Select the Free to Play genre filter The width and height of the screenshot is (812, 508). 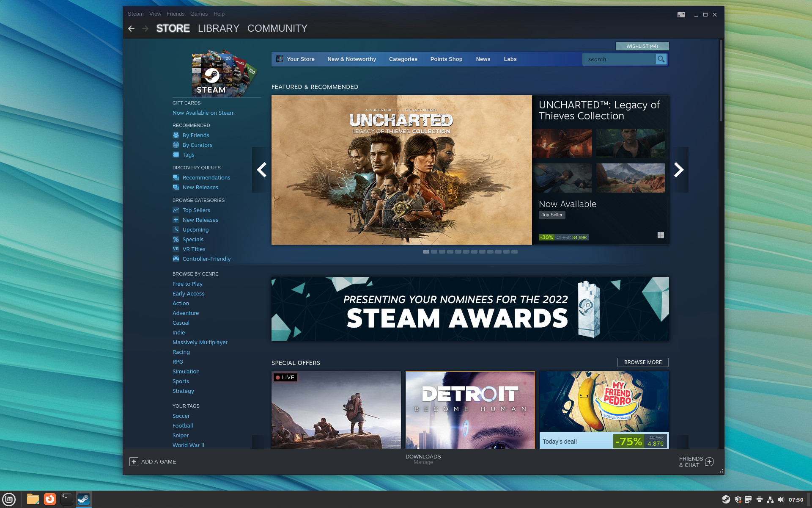point(188,284)
